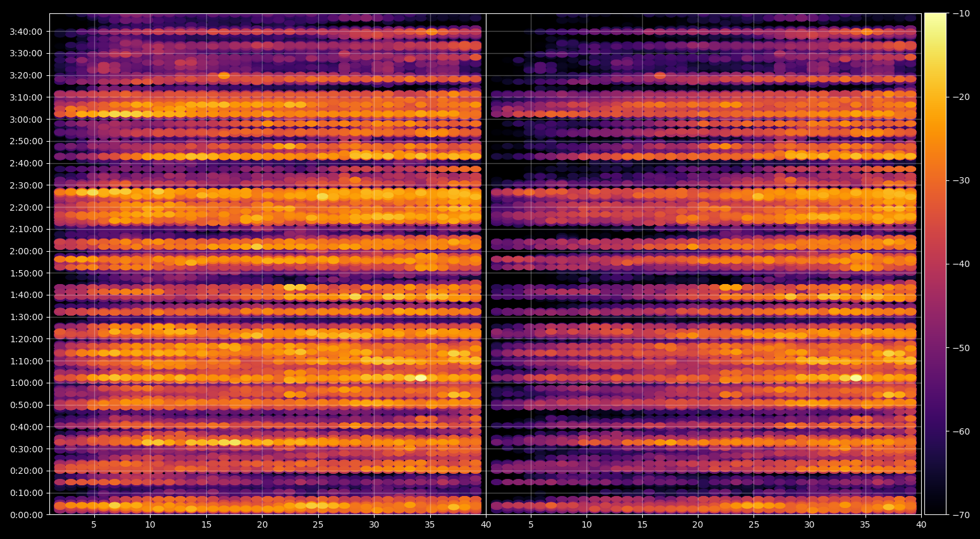The image size is (980, 539).
Task: Select the 3:00:00 y-axis time label
Action: (x=26, y=120)
